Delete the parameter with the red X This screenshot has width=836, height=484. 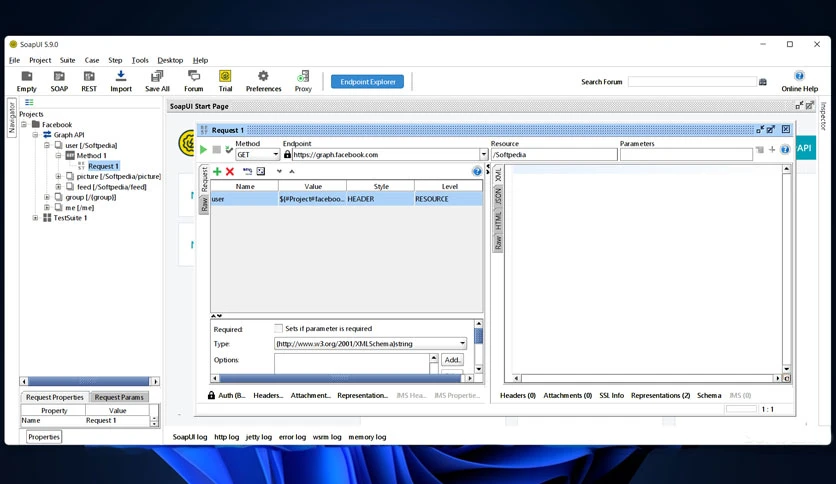coord(230,171)
